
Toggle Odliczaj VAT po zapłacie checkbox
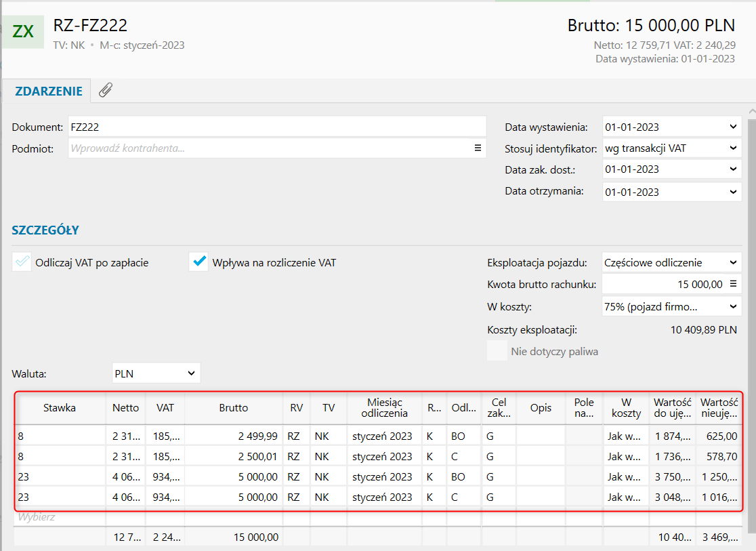22,262
